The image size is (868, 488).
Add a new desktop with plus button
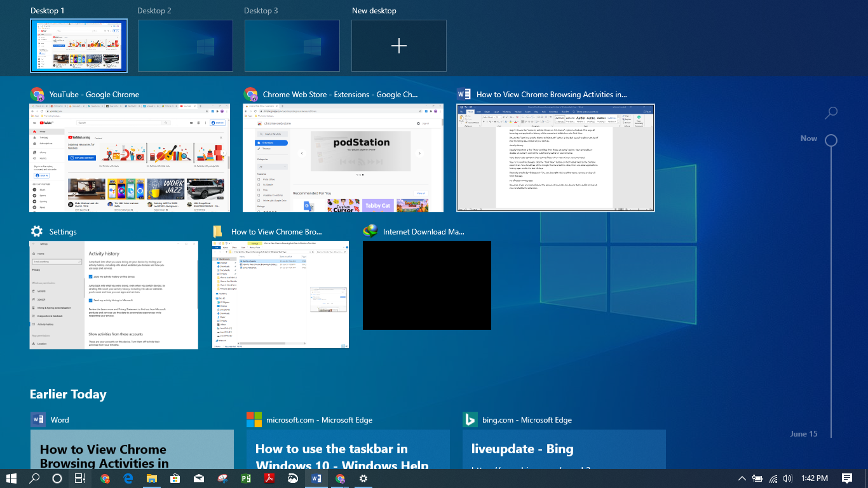coord(399,45)
